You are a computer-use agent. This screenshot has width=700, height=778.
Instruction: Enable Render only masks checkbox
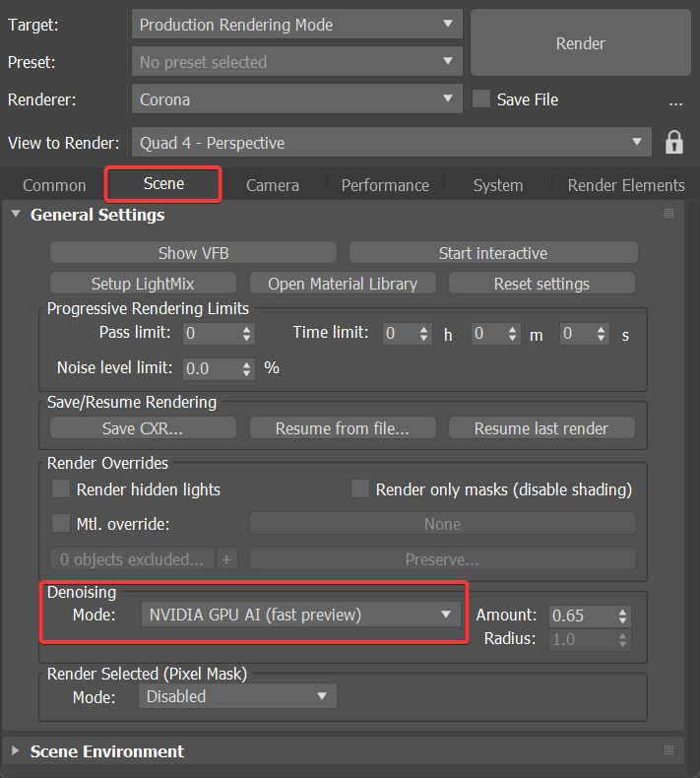(360, 489)
